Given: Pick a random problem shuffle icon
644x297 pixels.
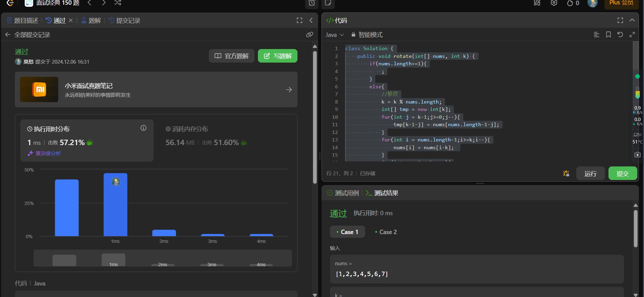Looking at the screenshot, I should click(x=117, y=3).
